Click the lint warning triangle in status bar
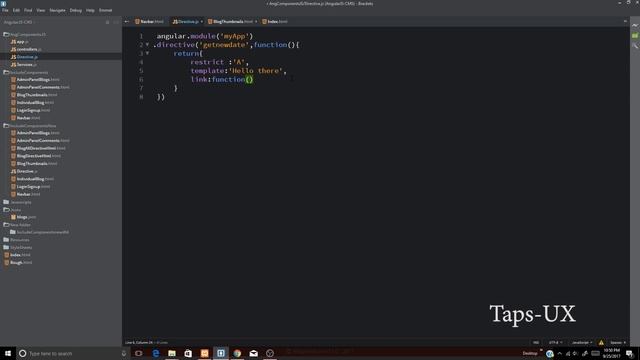The image size is (640, 360). [601, 342]
